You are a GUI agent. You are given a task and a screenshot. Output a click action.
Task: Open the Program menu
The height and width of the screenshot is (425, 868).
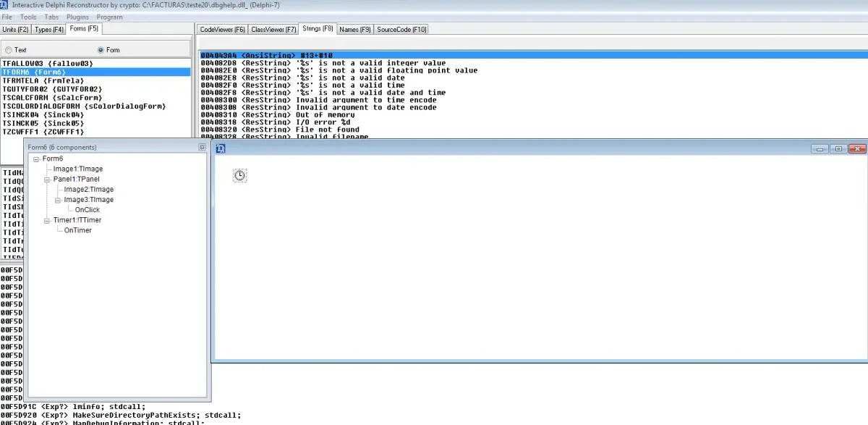tap(109, 17)
